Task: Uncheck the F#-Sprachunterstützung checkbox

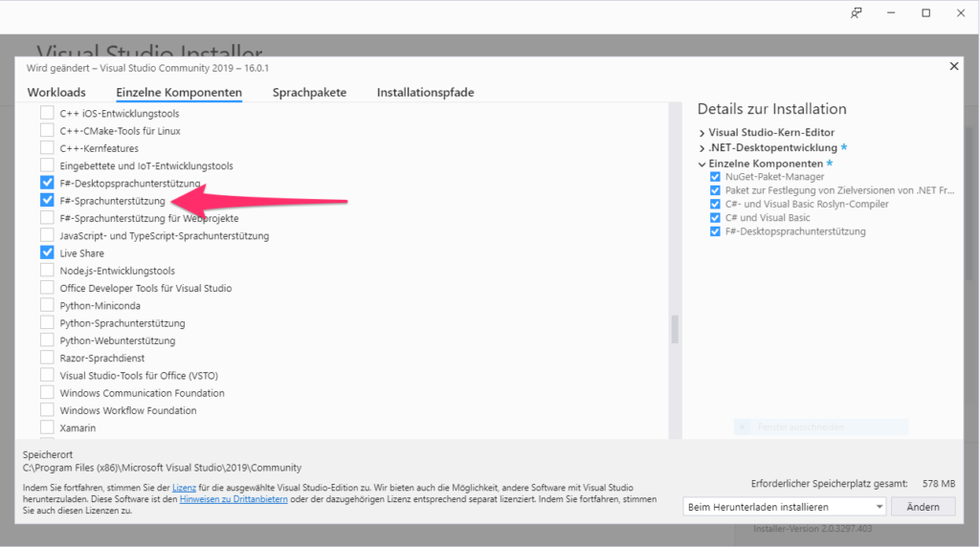Action: [x=47, y=201]
